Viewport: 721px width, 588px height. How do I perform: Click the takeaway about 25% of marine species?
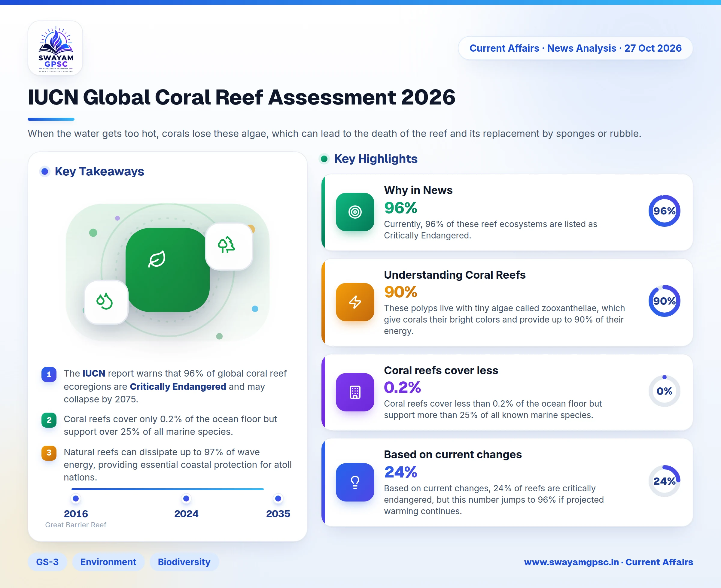click(x=170, y=426)
